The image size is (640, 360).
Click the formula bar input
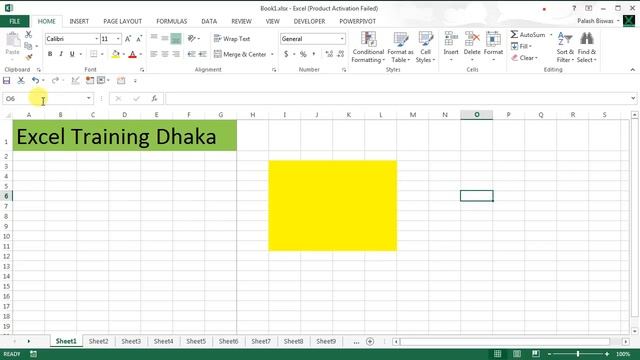(397, 98)
